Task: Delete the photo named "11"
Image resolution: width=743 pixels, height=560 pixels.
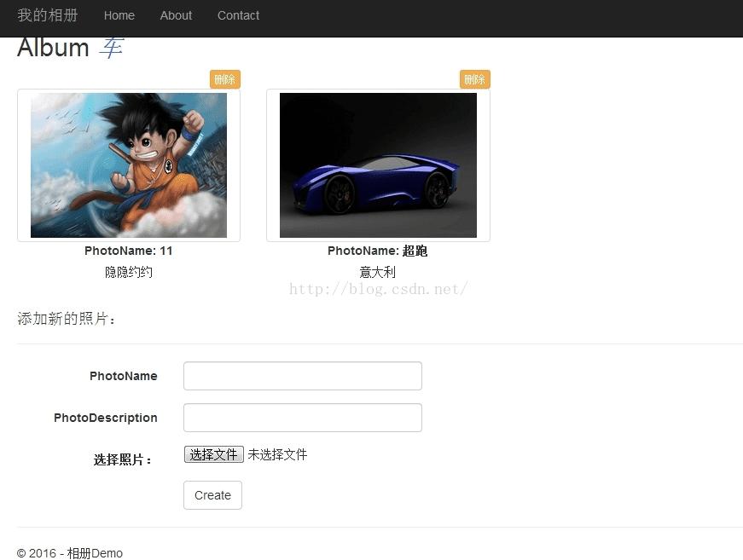Action: coord(224,78)
